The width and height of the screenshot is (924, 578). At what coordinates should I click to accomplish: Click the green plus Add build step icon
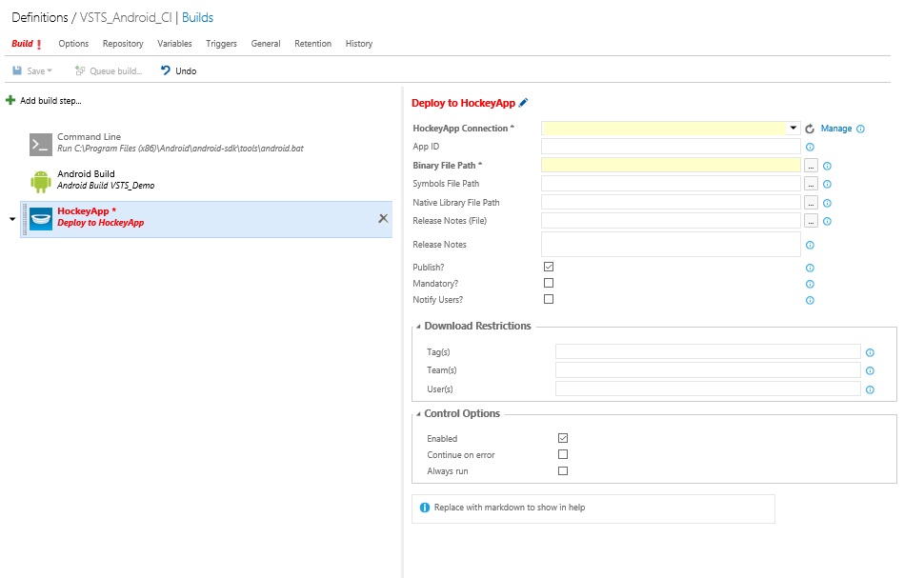(x=10, y=100)
